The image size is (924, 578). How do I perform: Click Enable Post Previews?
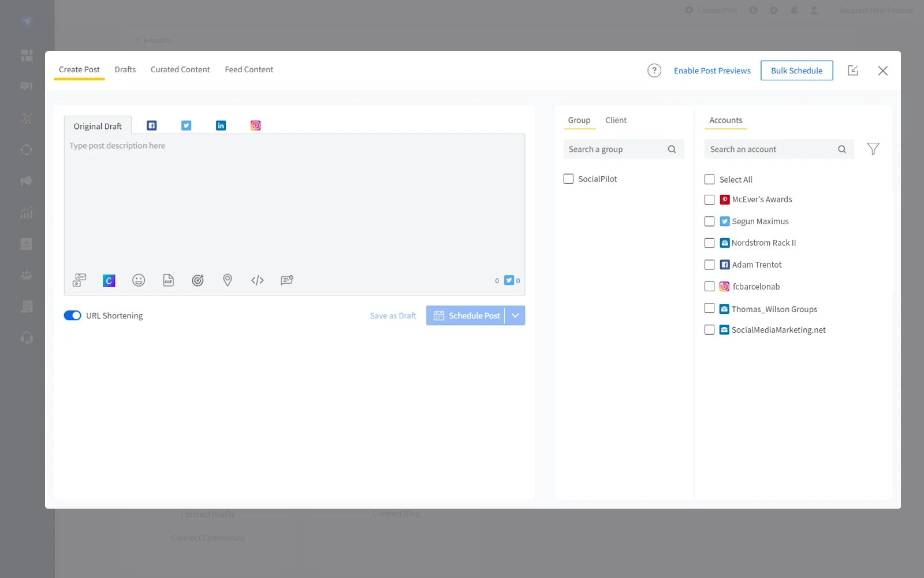pos(712,70)
